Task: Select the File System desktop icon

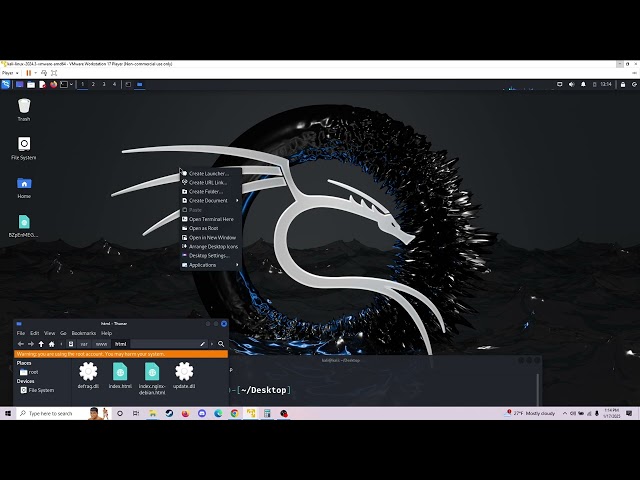Action: (x=24, y=148)
